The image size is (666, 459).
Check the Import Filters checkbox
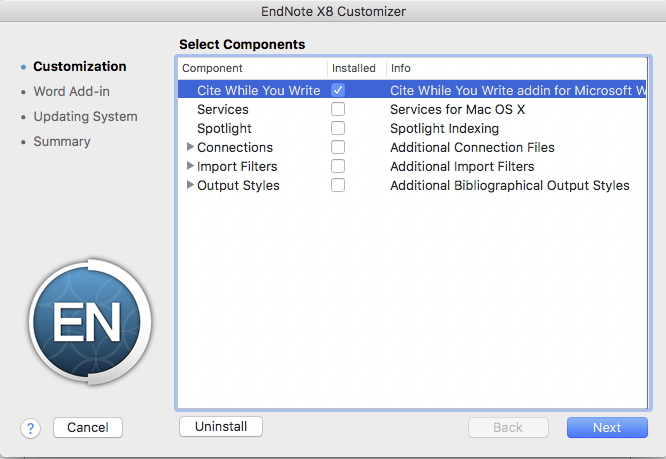[338, 166]
